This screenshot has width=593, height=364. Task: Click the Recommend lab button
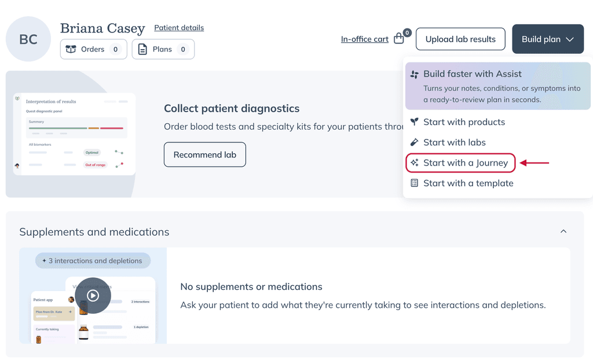click(204, 155)
